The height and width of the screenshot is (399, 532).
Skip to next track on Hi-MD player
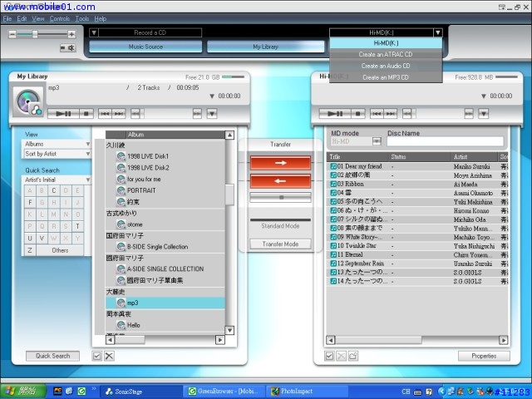coord(391,114)
